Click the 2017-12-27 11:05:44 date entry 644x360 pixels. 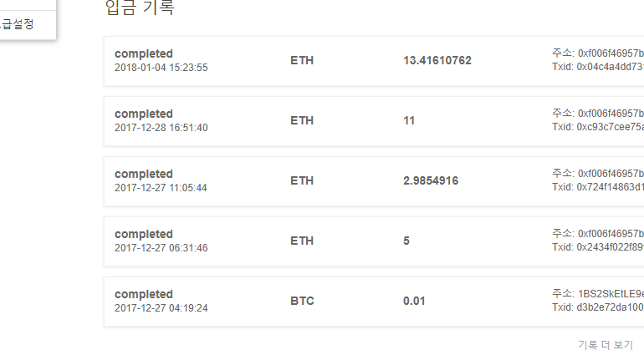pos(161,188)
